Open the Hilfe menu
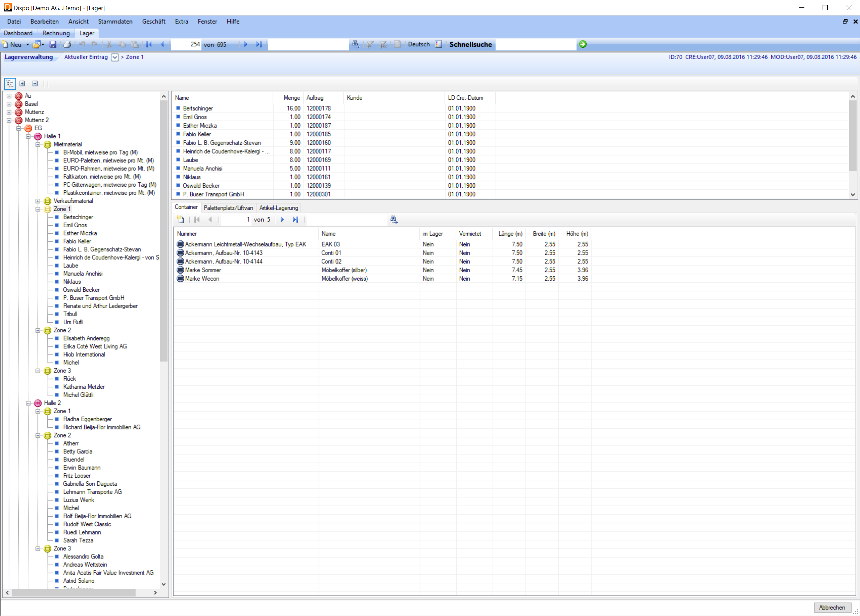The height and width of the screenshot is (616, 860). coord(233,22)
